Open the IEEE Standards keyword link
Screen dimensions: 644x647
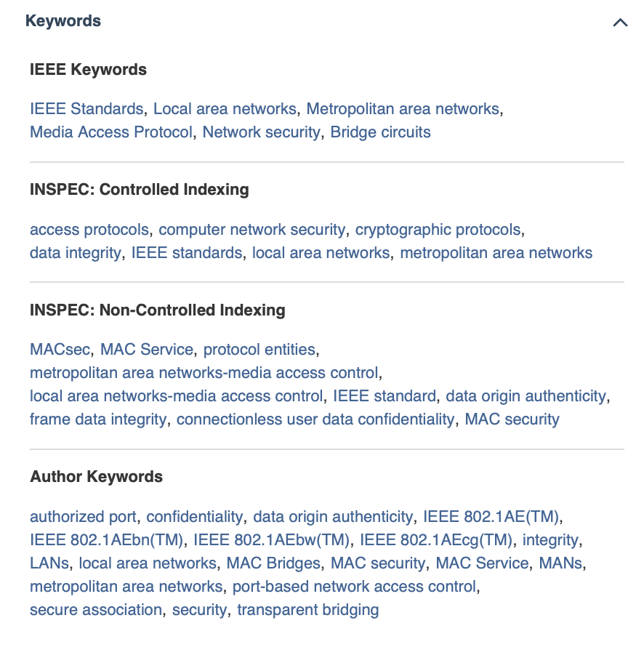click(85, 109)
